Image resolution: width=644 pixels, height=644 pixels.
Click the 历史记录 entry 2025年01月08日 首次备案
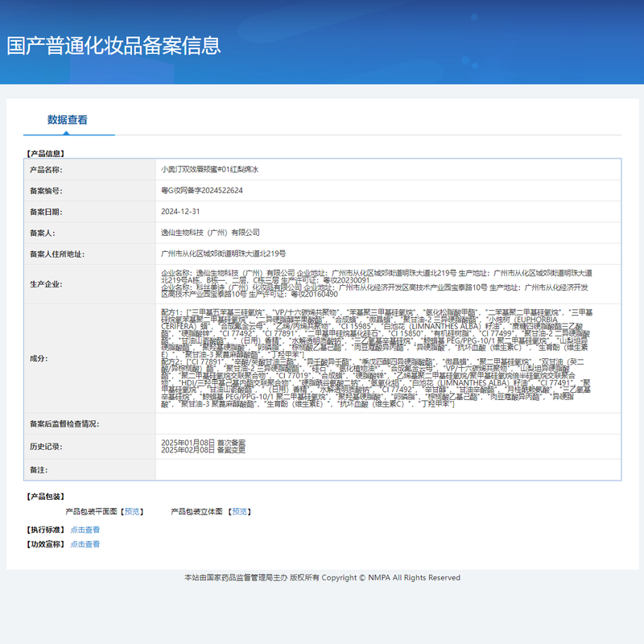point(204,442)
